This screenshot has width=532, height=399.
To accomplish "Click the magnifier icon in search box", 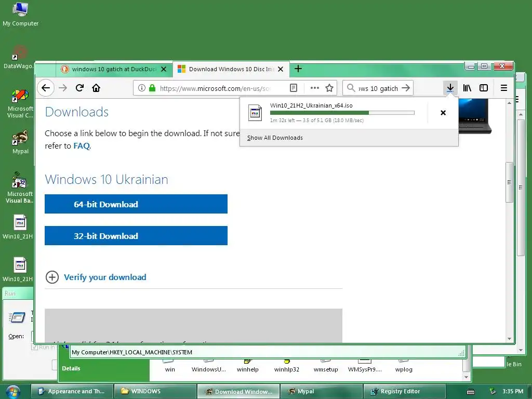I will tap(351, 88).
